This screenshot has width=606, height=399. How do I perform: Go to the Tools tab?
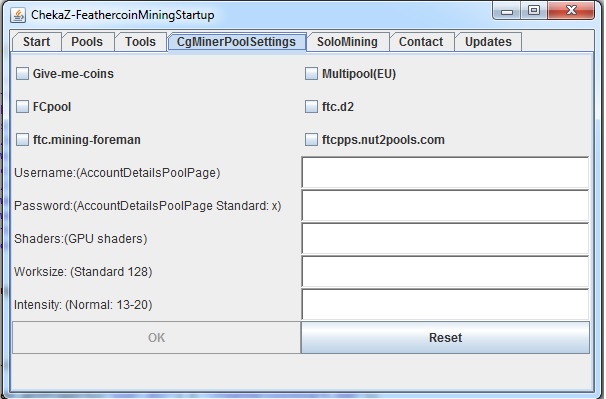click(x=140, y=42)
